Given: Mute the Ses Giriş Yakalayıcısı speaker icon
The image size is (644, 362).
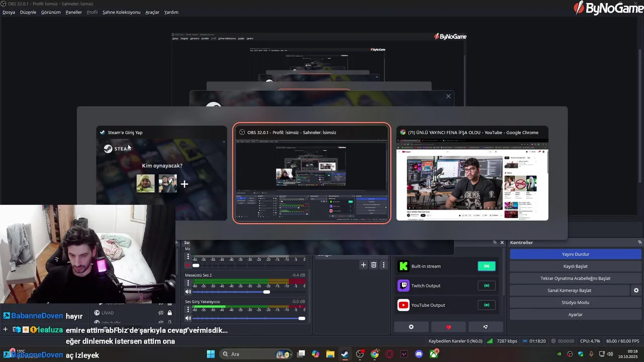Looking at the screenshot, I should (188, 318).
